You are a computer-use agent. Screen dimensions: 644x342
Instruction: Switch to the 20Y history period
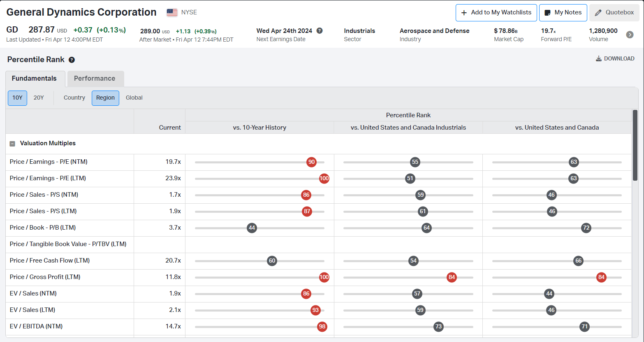39,98
